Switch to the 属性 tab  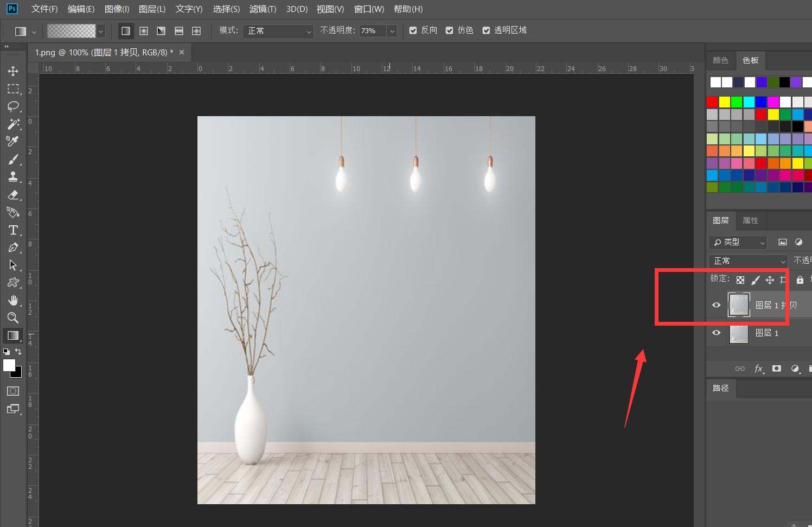pyautogui.click(x=750, y=220)
